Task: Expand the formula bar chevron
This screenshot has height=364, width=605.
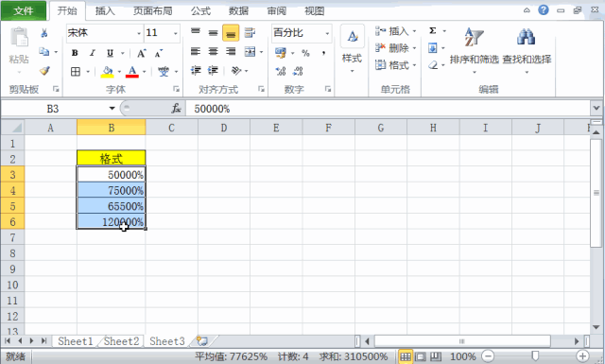Action: coord(596,109)
